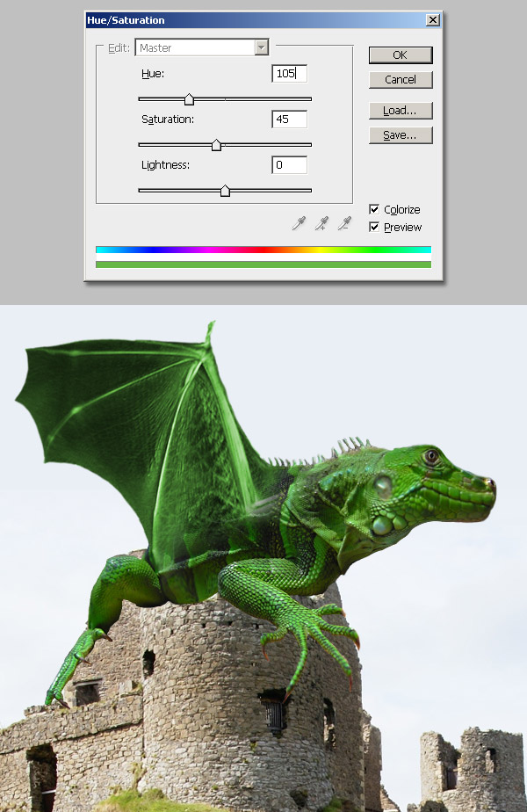Click the Saturation: label text
527x812 pixels.
pos(167,120)
